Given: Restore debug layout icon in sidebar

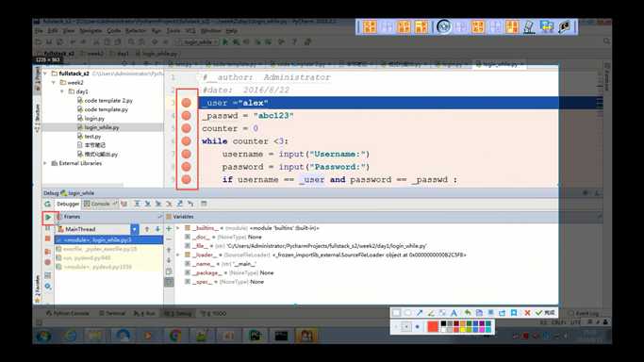Looking at the screenshot, I should [48, 275].
